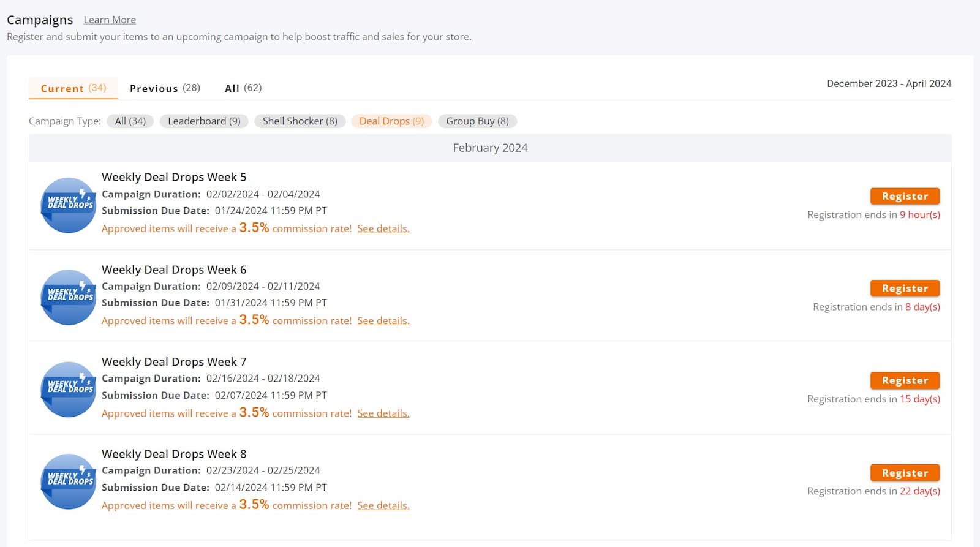980x547 pixels.
Task: Register for Weekly Deal Drops Week 6
Action: coord(905,288)
